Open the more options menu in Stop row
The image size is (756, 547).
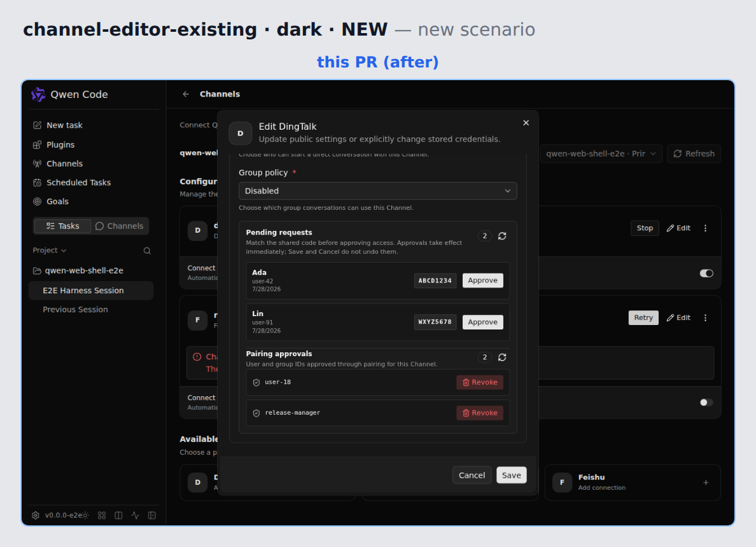tap(705, 228)
